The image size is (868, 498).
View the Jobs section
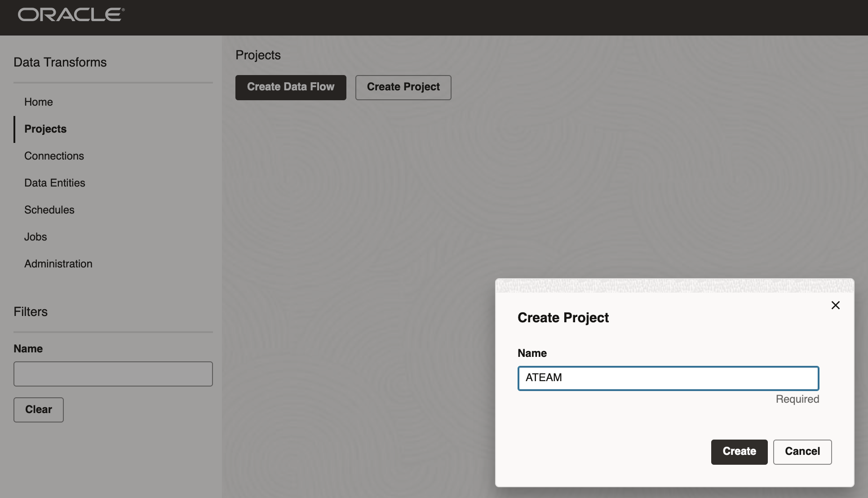click(35, 237)
